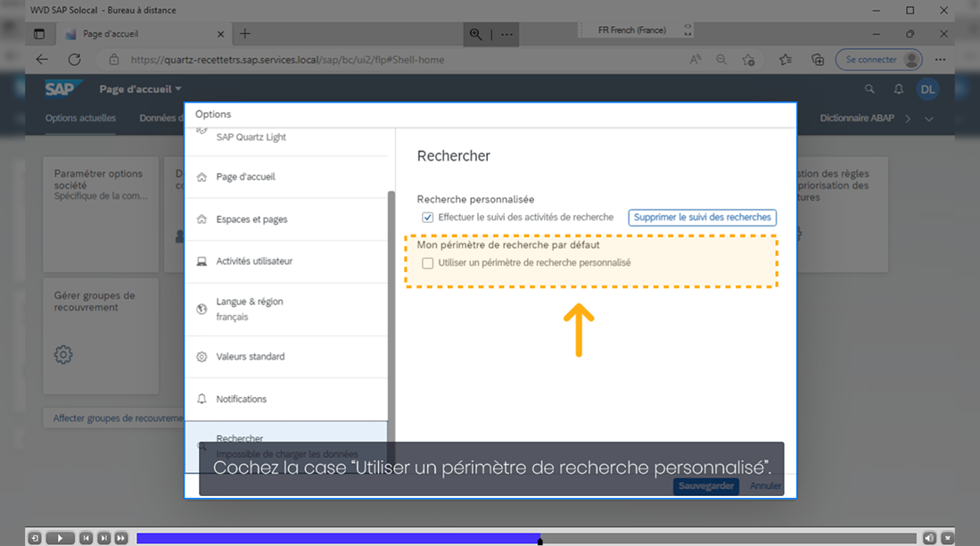Viewport: 980px width, 546px height.
Task: Click the SAP shell search magnifier icon
Action: pos(869,89)
